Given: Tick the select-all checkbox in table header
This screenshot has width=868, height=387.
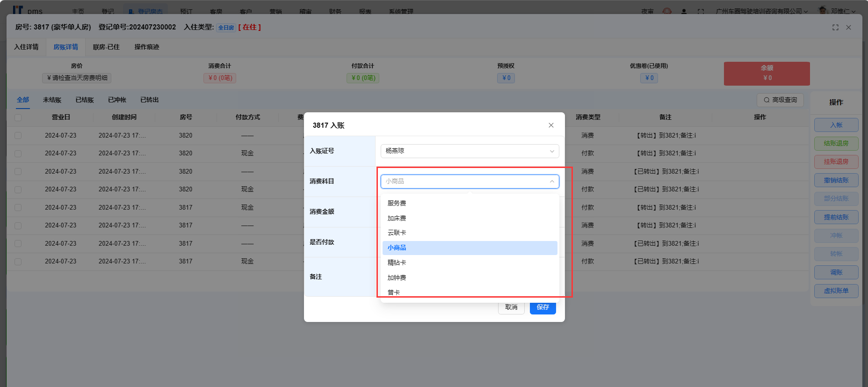Looking at the screenshot, I should pyautogui.click(x=18, y=117).
